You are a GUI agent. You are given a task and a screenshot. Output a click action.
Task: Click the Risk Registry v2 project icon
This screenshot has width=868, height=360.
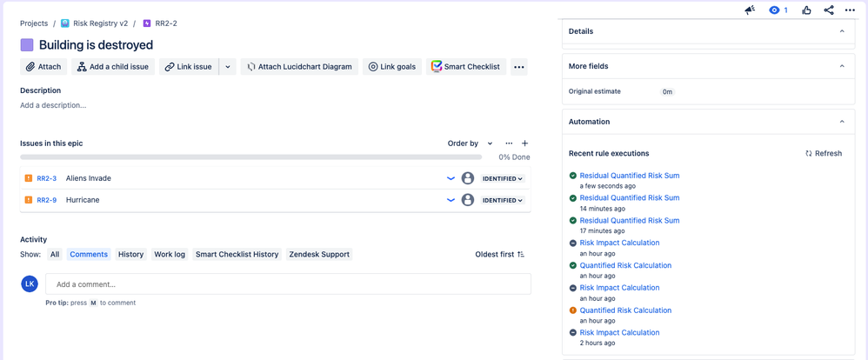[x=65, y=23]
